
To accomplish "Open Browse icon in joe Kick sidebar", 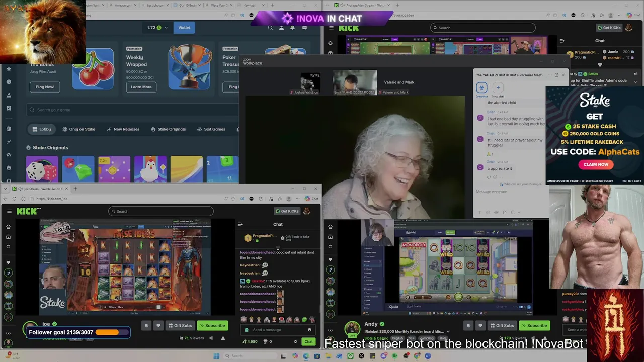I will (x=8, y=237).
